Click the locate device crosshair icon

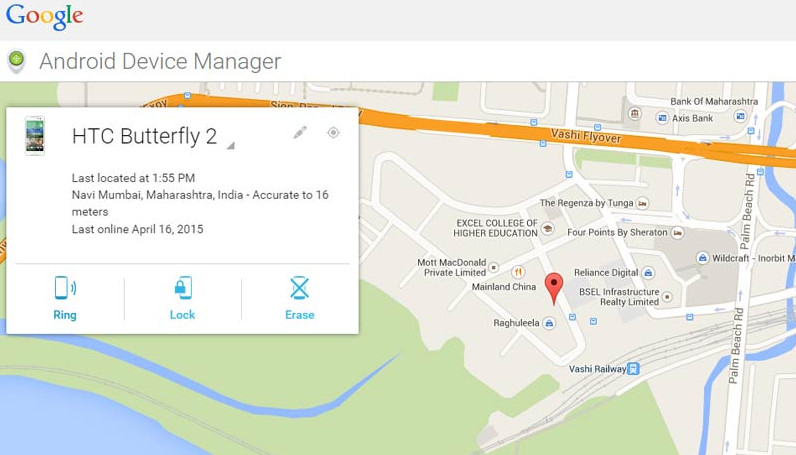point(333,133)
